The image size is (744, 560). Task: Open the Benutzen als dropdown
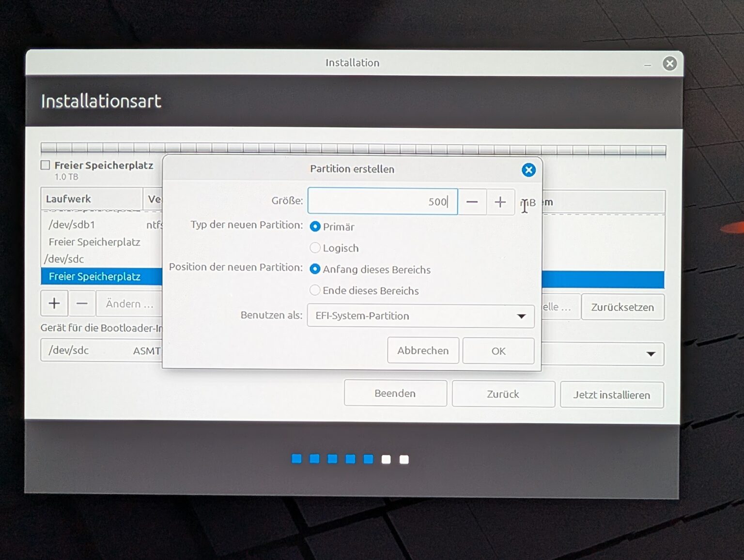point(420,316)
